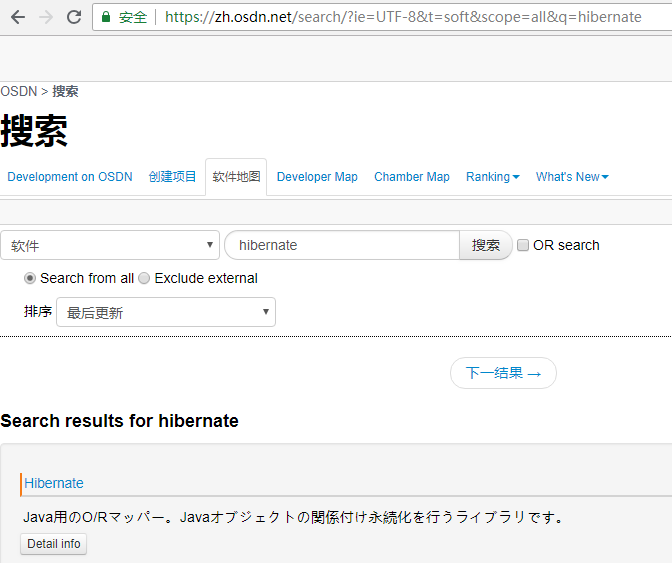Click the Detail info button

(x=54, y=544)
